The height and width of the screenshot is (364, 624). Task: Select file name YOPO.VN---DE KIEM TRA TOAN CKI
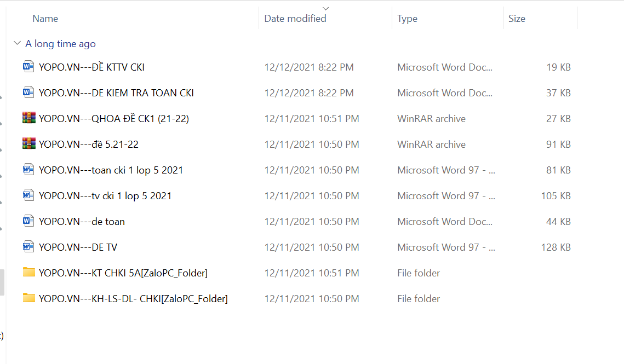pos(116,93)
